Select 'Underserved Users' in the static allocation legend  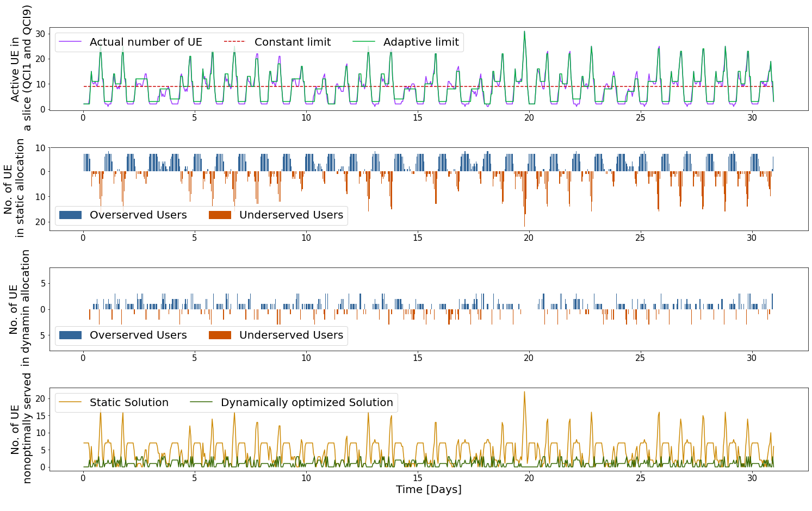pos(292,215)
